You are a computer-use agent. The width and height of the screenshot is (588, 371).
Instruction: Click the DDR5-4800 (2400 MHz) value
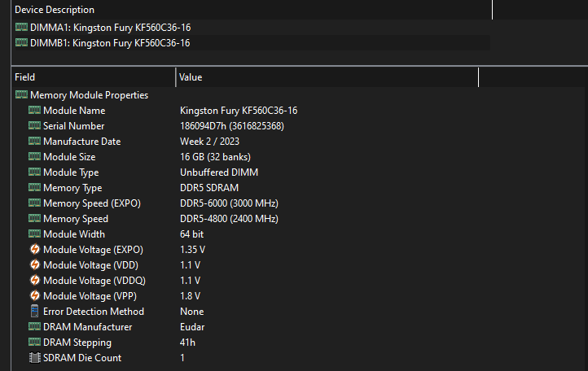(x=229, y=219)
